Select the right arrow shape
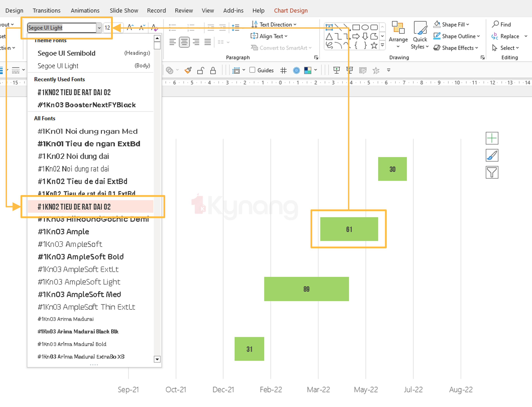Image resolution: width=532 pixels, height=407 pixels. coord(356,37)
